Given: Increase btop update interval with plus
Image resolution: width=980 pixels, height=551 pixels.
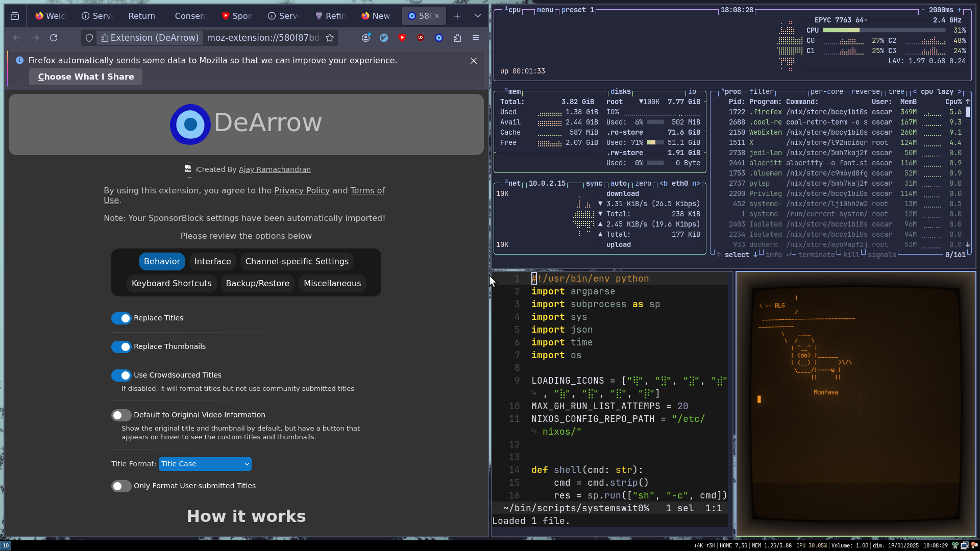Looking at the screenshot, I should (x=960, y=10).
